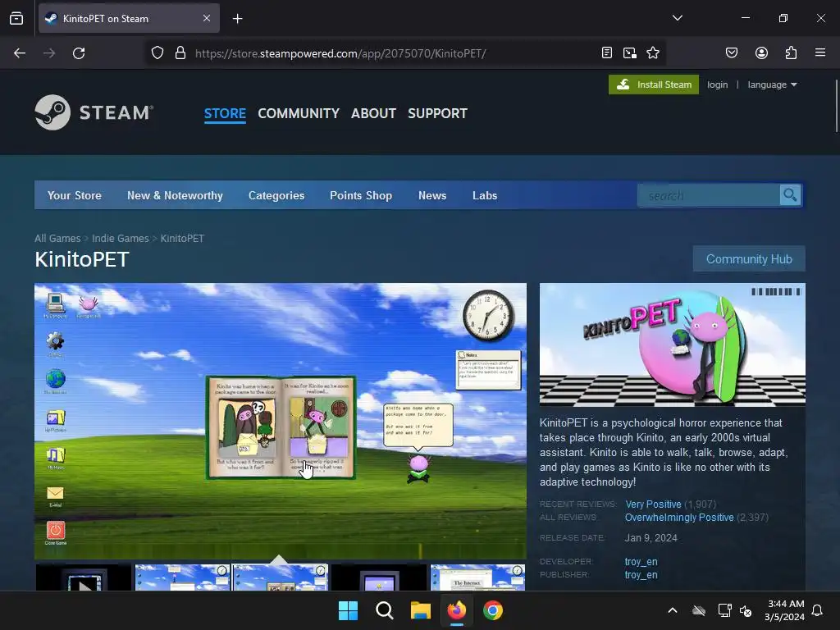Select the first video thumbnail with play icon
The height and width of the screenshot is (630, 840).
pyautogui.click(x=84, y=577)
